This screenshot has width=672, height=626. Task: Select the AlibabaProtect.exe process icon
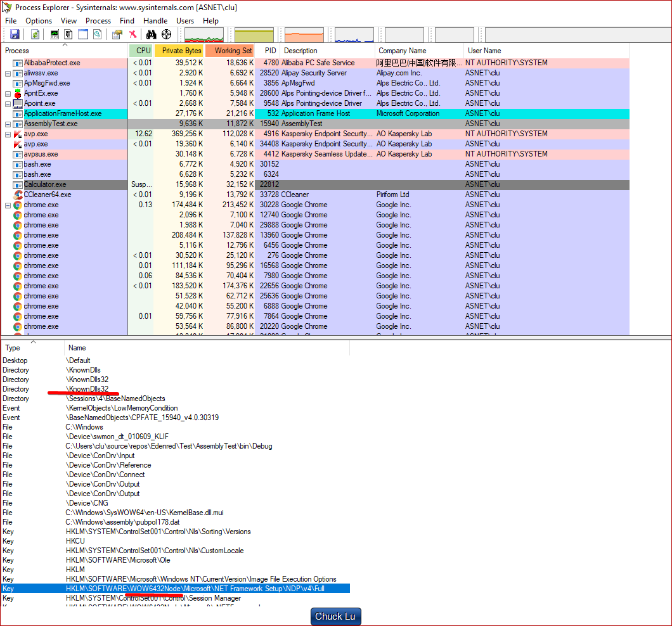coord(18,63)
